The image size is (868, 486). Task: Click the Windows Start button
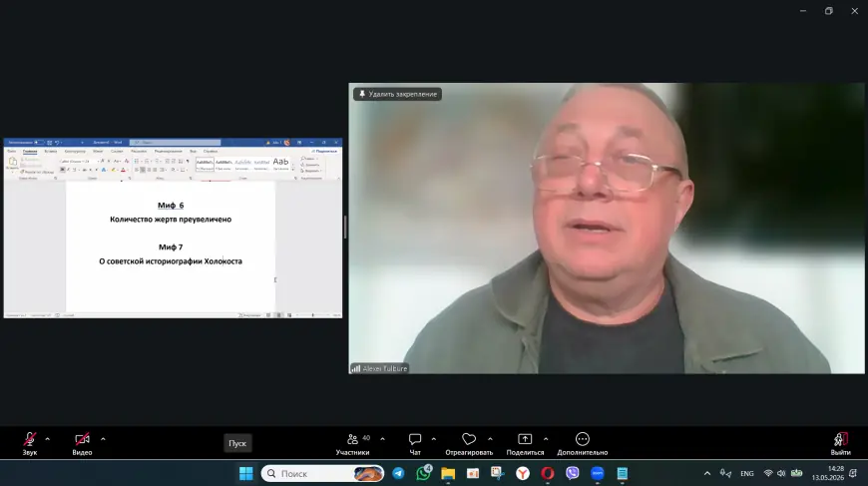[x=245, y=473]
